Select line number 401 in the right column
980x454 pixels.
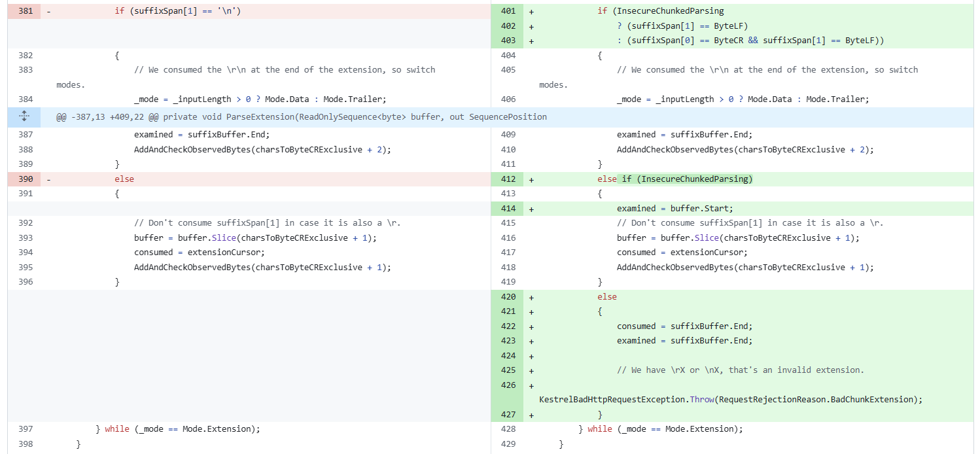pyautogui.click(x=509, y=11)
